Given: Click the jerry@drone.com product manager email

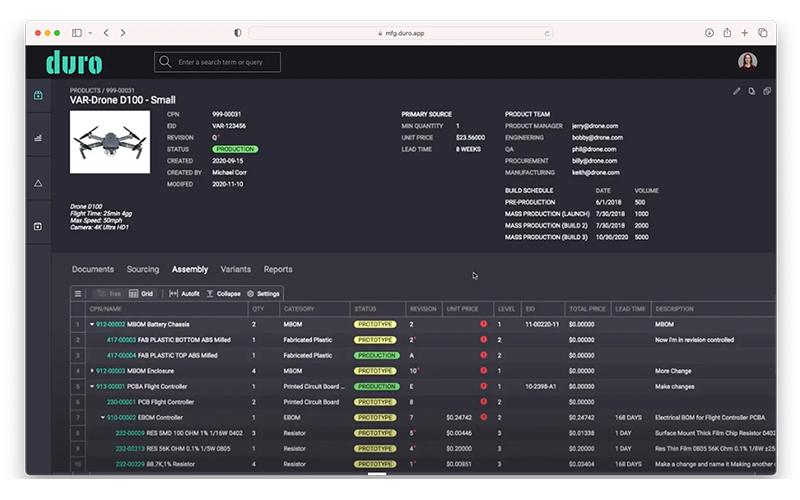Looking at the screenshot, I should [595, 126].
